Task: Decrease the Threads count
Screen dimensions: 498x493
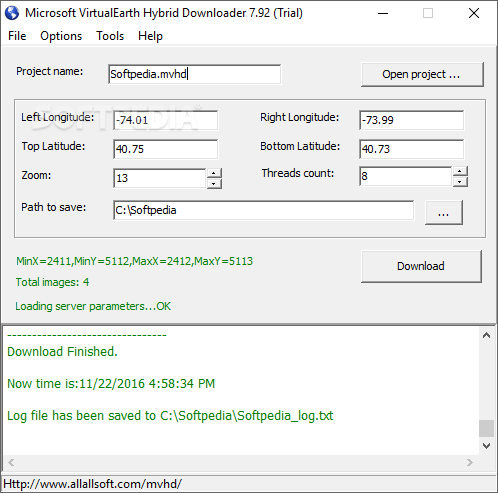Action: tap(460, 182)
